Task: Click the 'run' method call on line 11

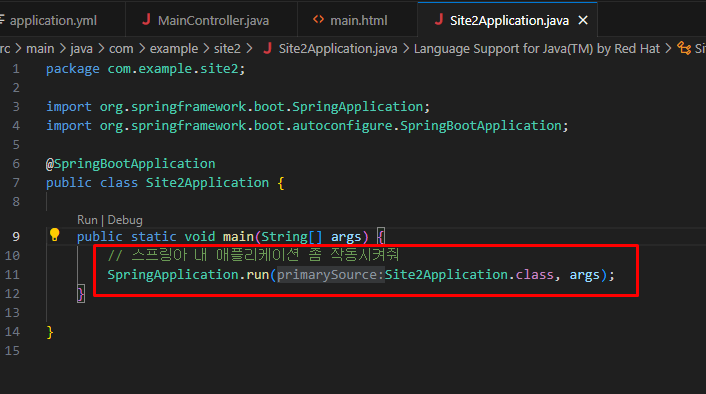Action: click(x=258, y=275)
